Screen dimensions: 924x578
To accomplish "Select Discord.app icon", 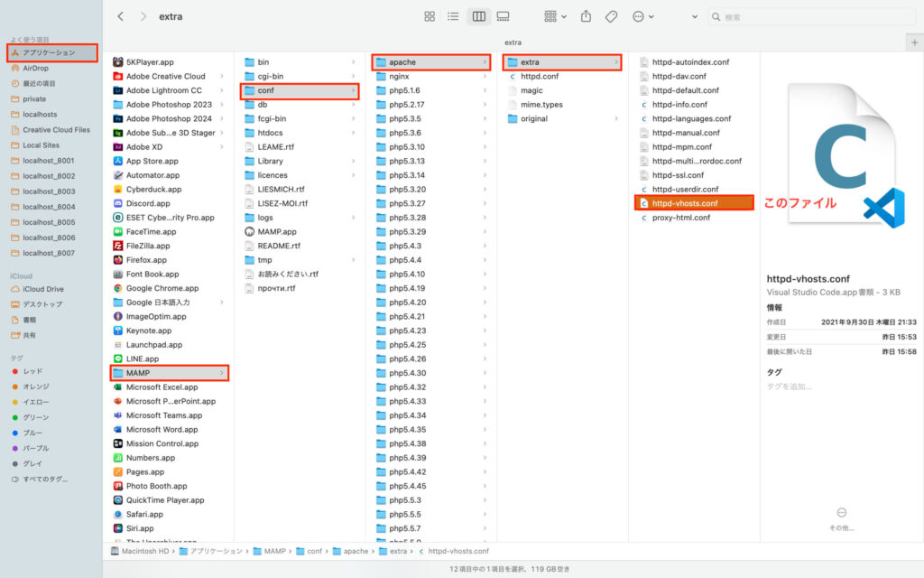I will click(118, 203).
